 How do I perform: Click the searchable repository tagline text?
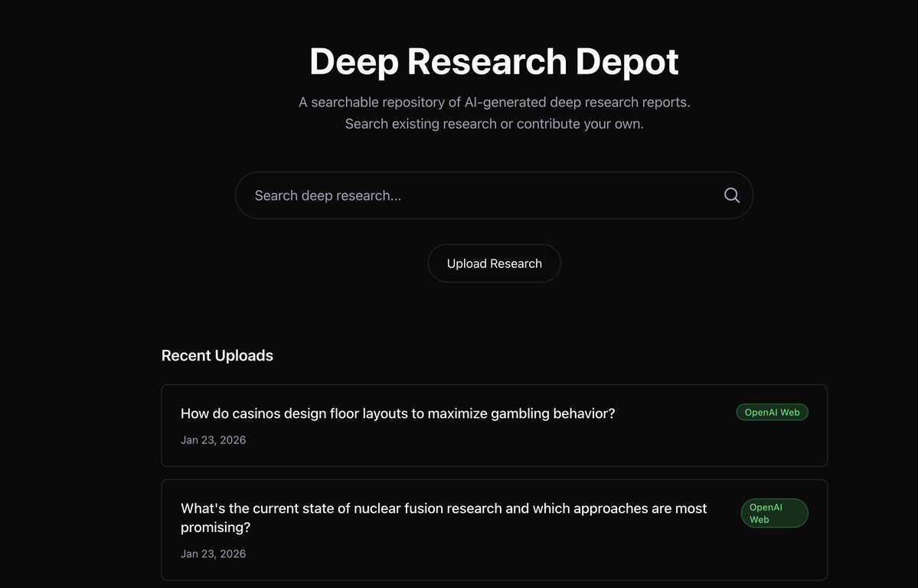[494, 102]
